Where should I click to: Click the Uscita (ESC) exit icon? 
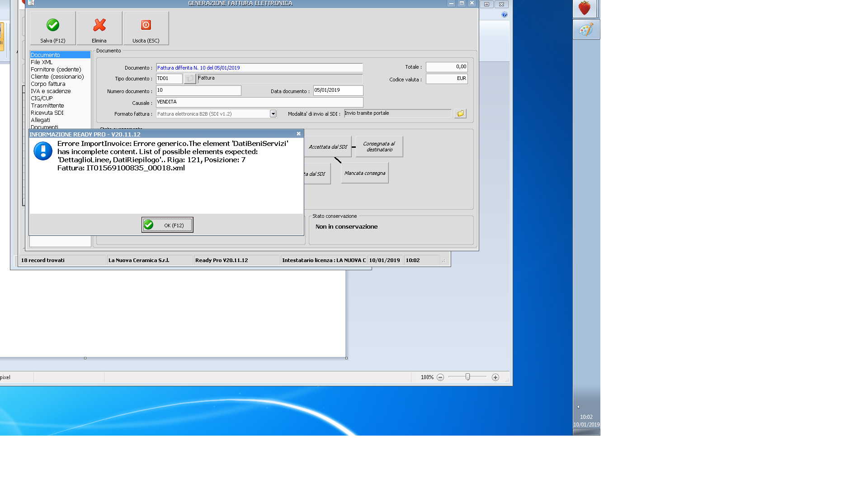pos(146,25)
